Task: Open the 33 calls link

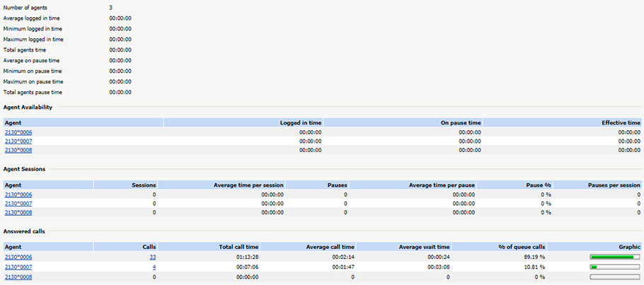Action: click(x=152, y=257)
